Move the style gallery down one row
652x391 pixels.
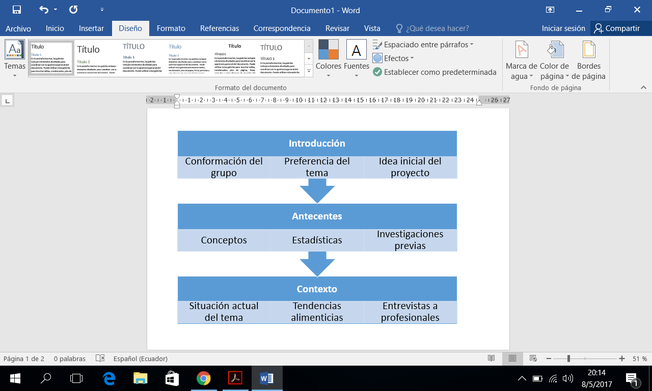[309, 59]
